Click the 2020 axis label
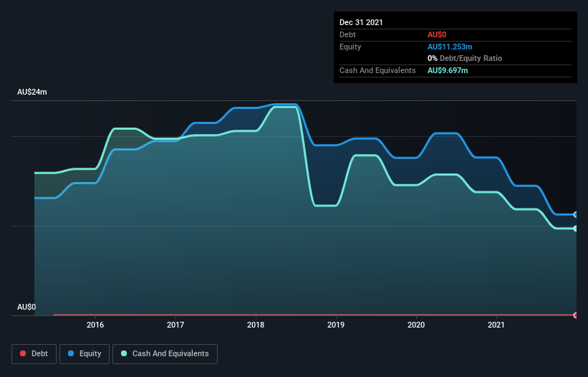The width and height of the screenshot is (588, 377). point(416,325)
